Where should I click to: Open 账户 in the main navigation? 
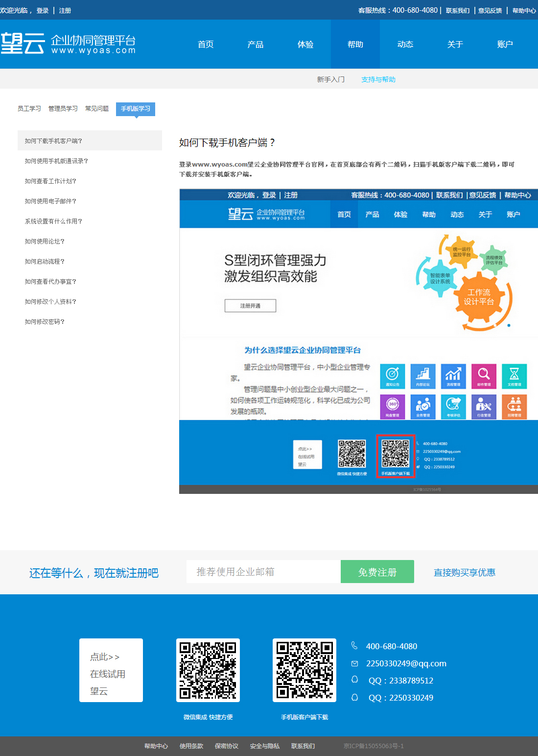[x=505, y=44]
